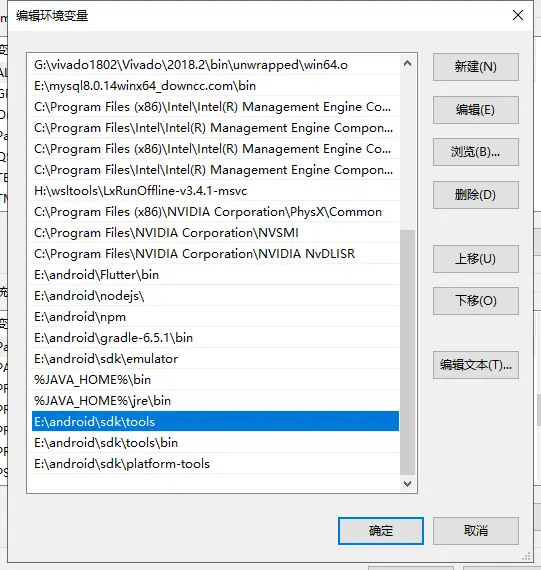
Task: Move the entry up with 上移(U)
Action: coord(476,259)
